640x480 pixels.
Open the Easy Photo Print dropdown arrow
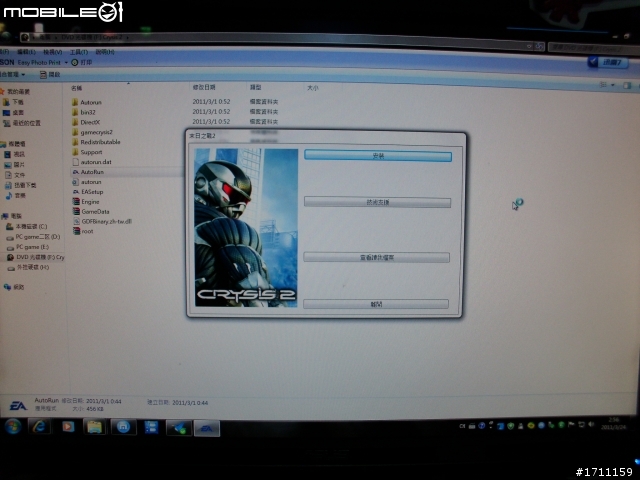(x=66, y=62)
